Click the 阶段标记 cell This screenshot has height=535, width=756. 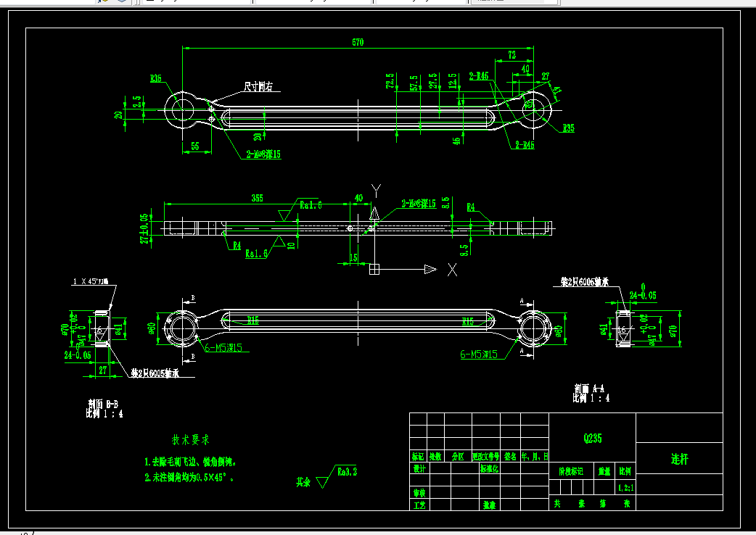pyautogui.click(x=571, y=471)
